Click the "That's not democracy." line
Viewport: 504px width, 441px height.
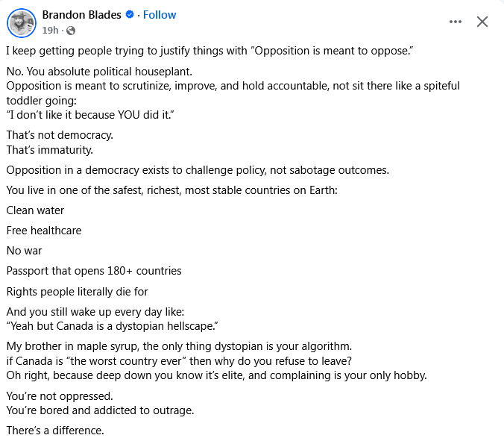[x=60, y=135]
